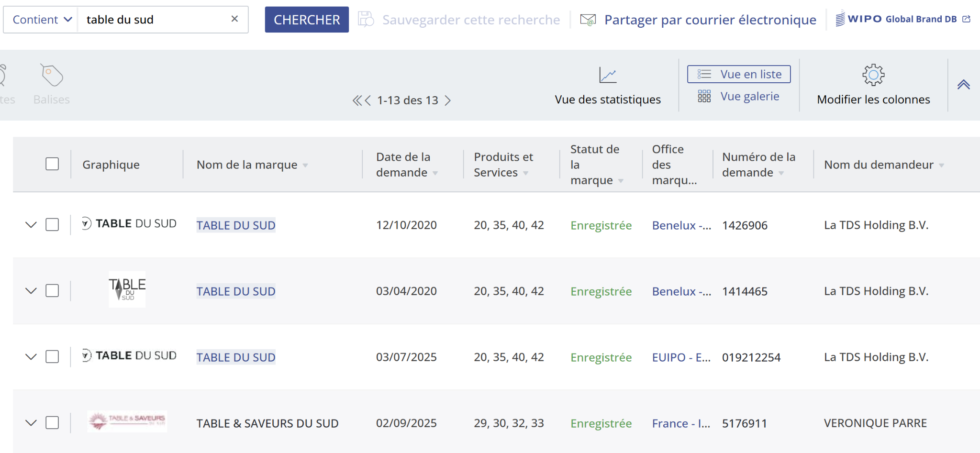980x453 pixels.
Task: Click the TABLE SUD logo thumbnail
Action: pos(127,289)
